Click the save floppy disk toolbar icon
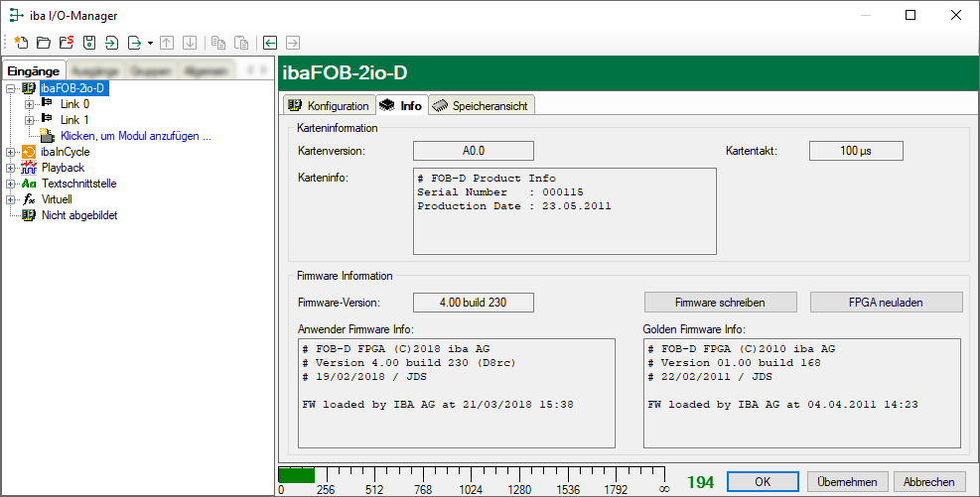 pyautogui.click(x=89, y=43)
